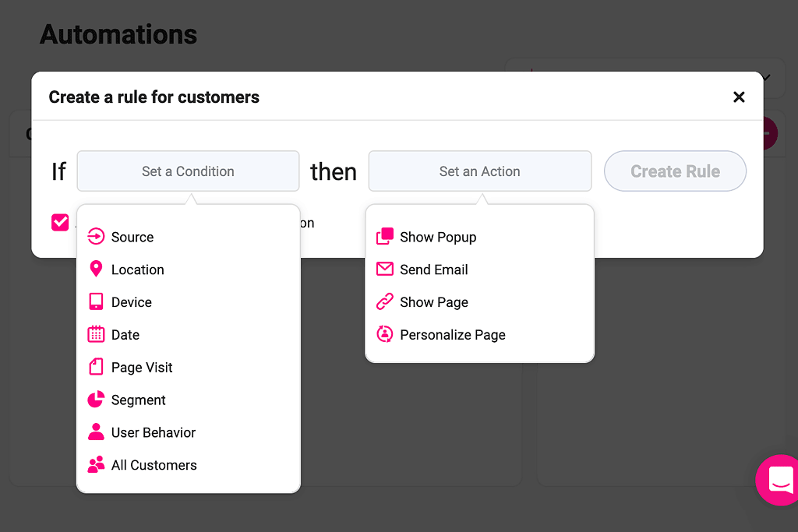
Task: Choose the Device tablet icon
Action: 96,302
